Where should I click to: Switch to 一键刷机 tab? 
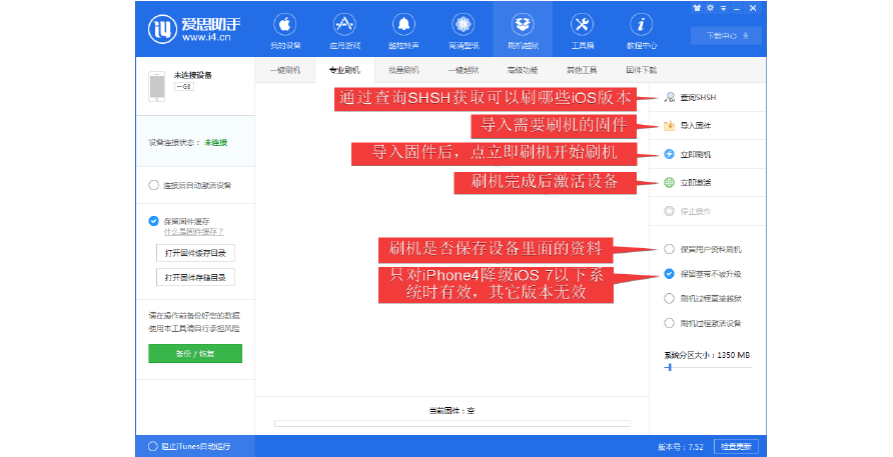pyautogui.click(x=285, y=70)
